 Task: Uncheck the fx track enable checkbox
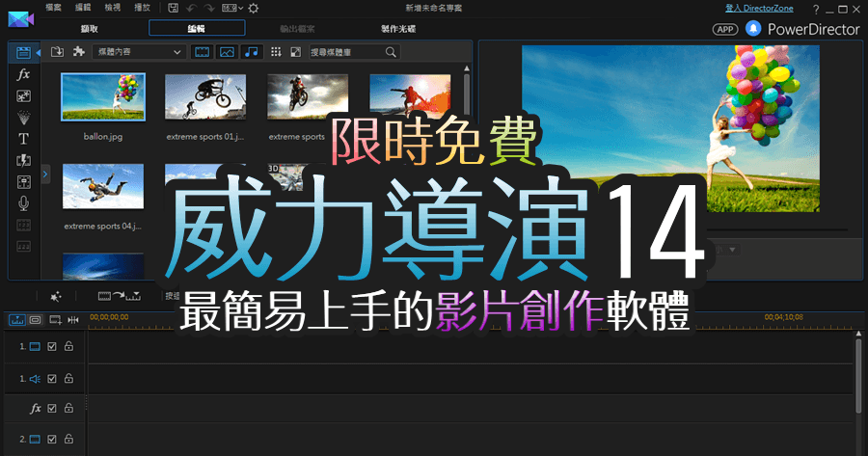tap(52, 409)
